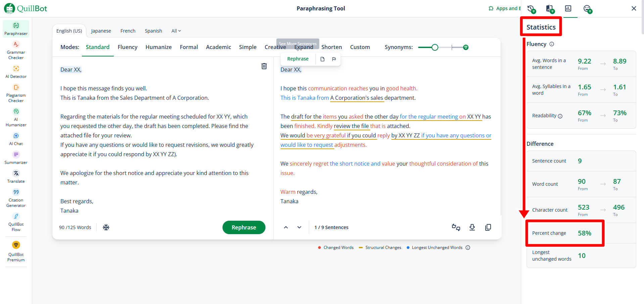
Task: Select the French language tab
Action: 128,31
